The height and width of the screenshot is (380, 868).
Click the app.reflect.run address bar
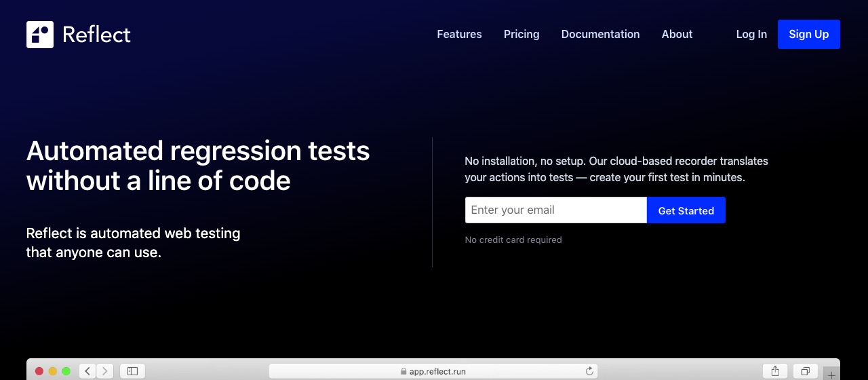tap(433, 371)
